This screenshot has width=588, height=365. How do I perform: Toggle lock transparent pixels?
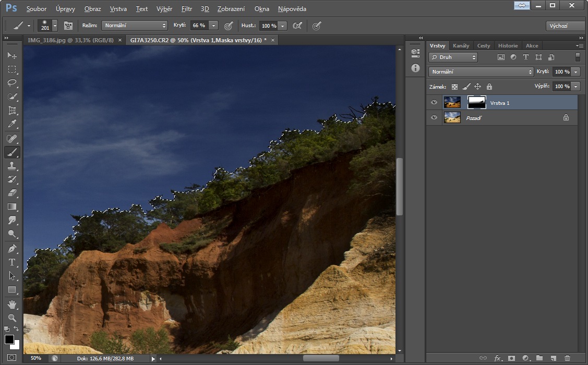[x=454, y=87]
